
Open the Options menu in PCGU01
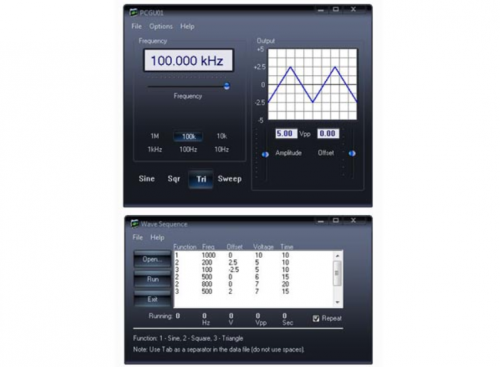pos(161,26)
